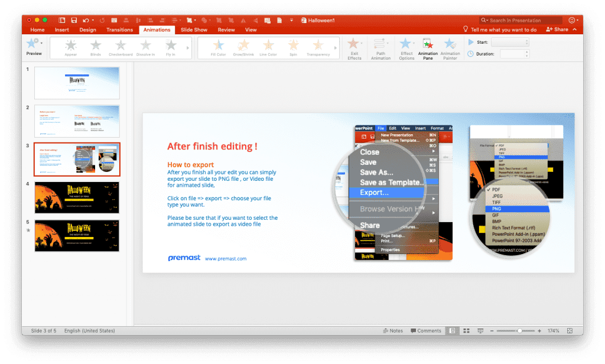Select slide 1 thumbnail
This screenshot has width=605, height=364.
(77, 83)
